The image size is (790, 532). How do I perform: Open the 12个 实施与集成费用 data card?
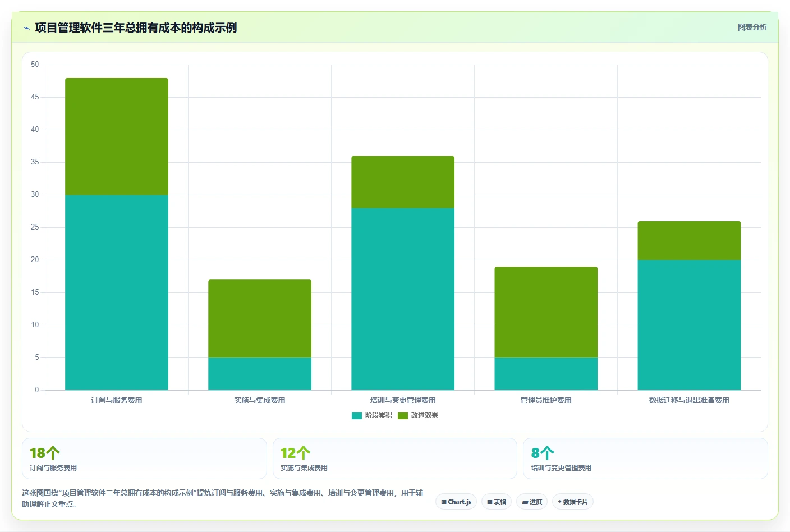pyautogui.click(x=395, y=458)
